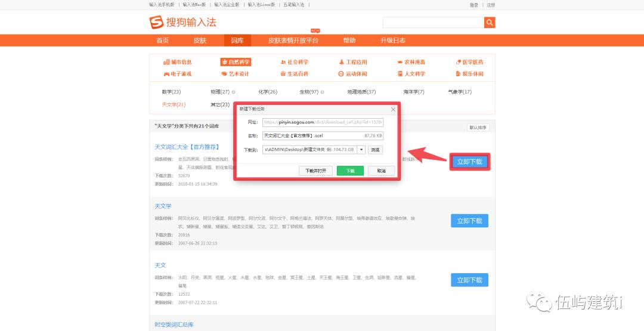Open 天文词汇大全【官方推荐】 title link
644x331 pixels.
[187, 147]
